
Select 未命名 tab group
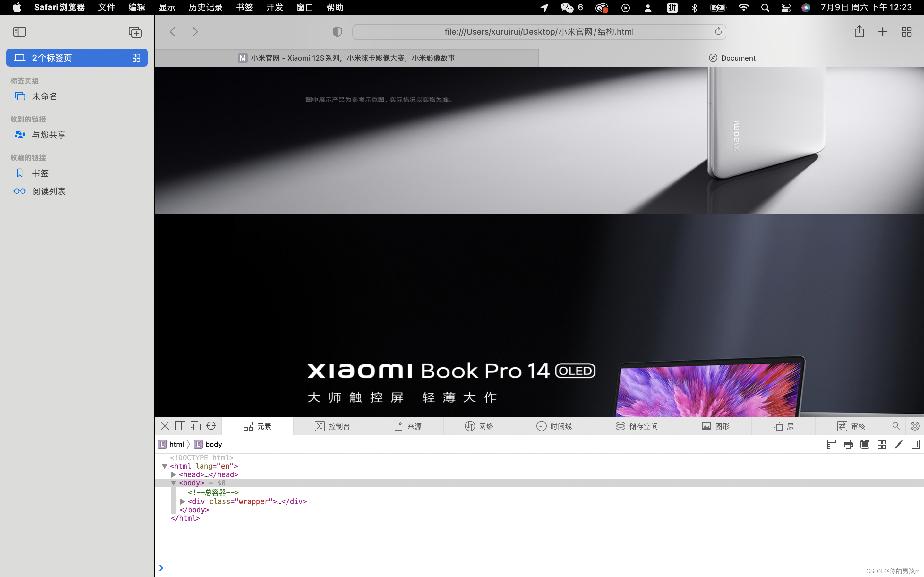(44, 96)
